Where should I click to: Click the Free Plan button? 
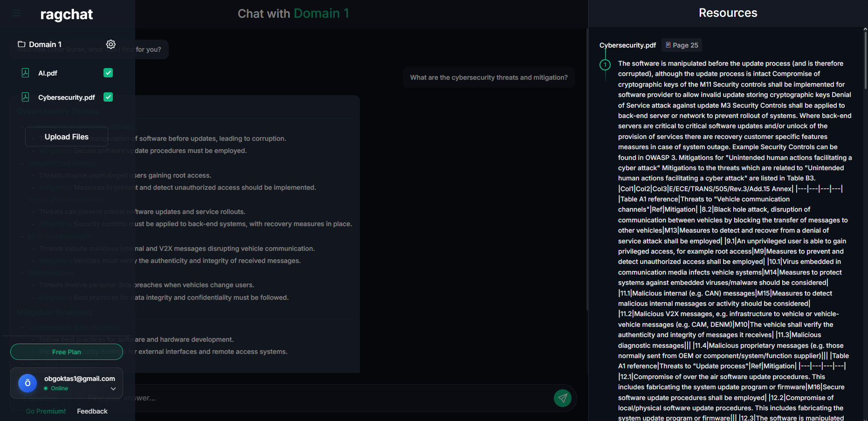coord(67,352)
